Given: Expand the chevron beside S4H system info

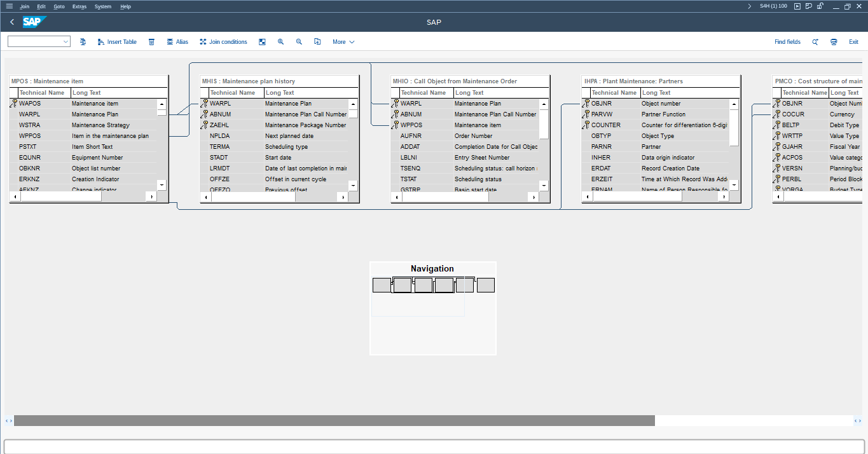Looking at the screenshot, I should 750,6.
